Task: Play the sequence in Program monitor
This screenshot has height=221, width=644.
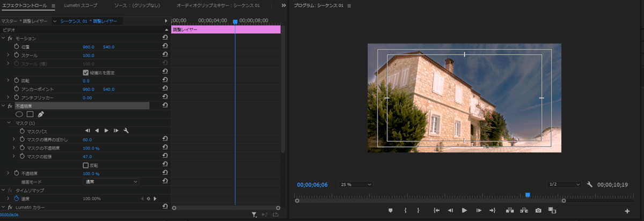Action: coord(464,211)
